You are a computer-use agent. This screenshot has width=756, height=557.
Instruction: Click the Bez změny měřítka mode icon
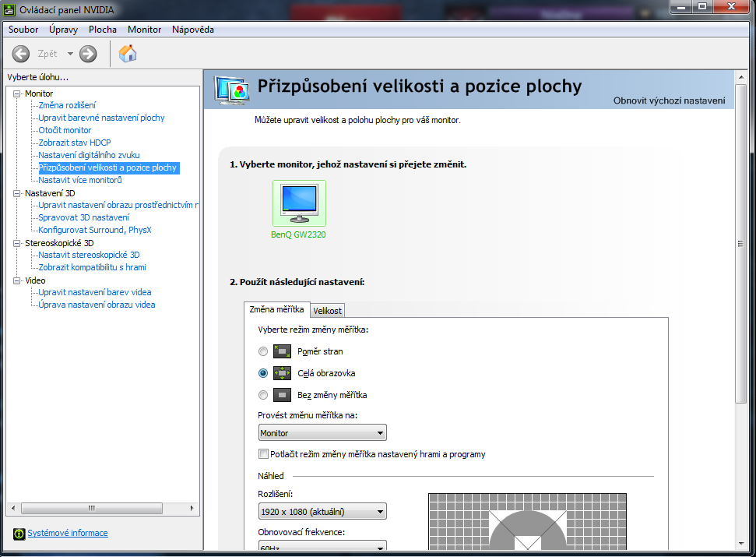[x=282, y=395]
